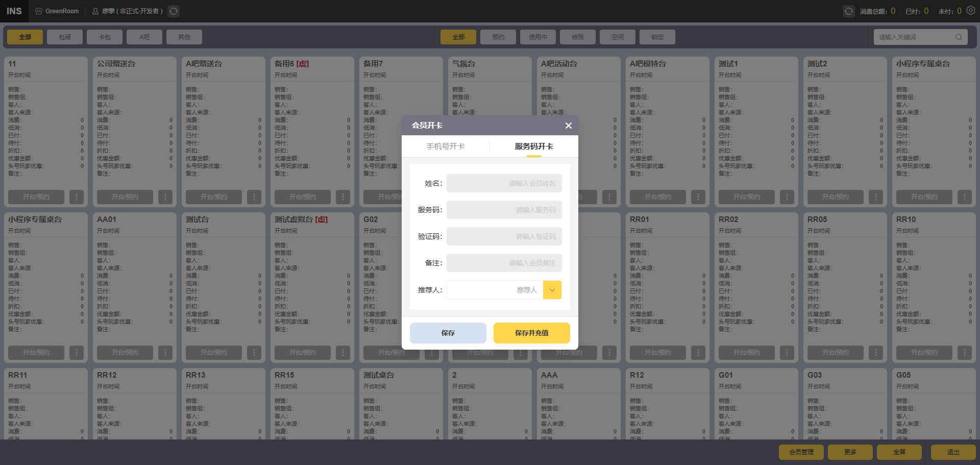This screenshot has width=980, height=465.
Task: Open the three-dot menu on 测试台 card
Action: pyautogui.click(x=254, y=353)
